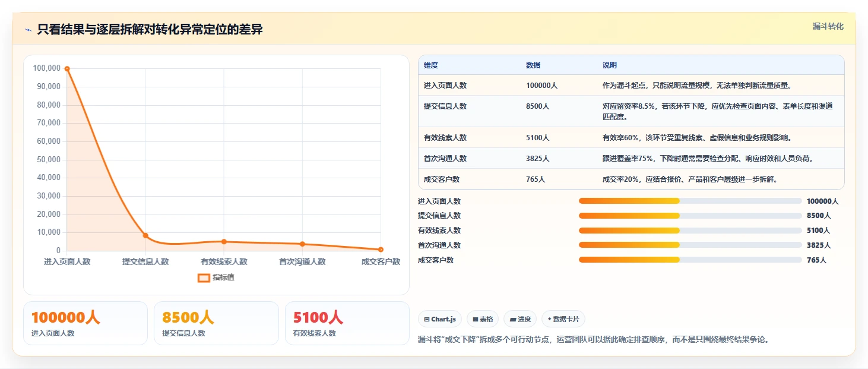Click the 数据卡片 tag pill
The width and height of the screenshot is (868, 369).
pos(563,319)
